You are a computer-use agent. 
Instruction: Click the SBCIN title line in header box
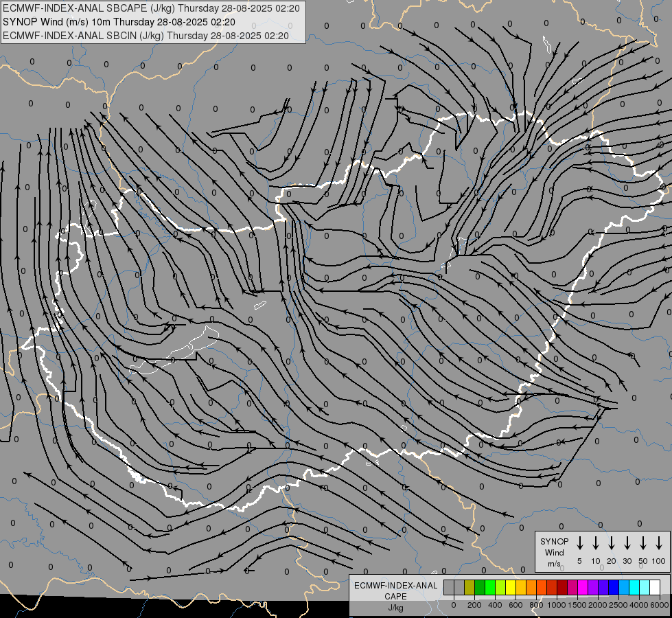146,36
